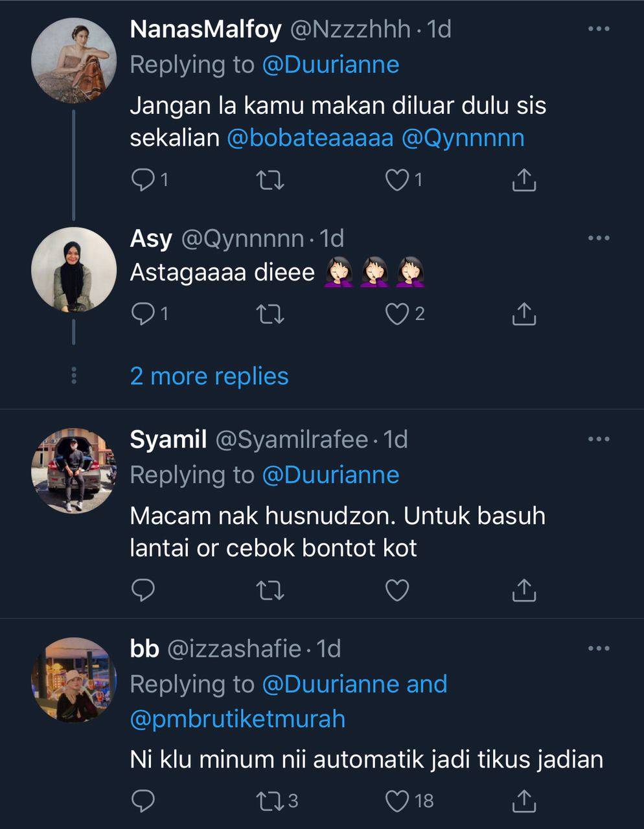
Task: Like bb's tweet with 18 likes
Action: tap(397, 801)
